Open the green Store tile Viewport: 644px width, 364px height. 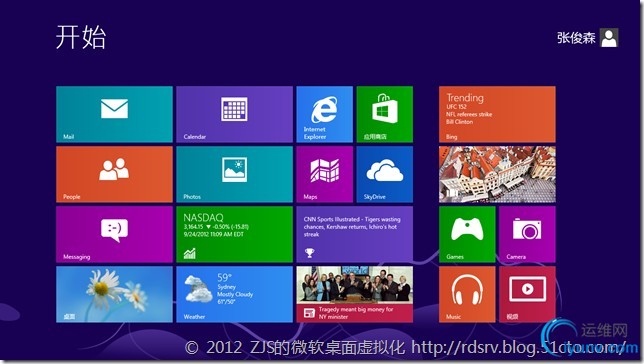(x=385, y=114)
